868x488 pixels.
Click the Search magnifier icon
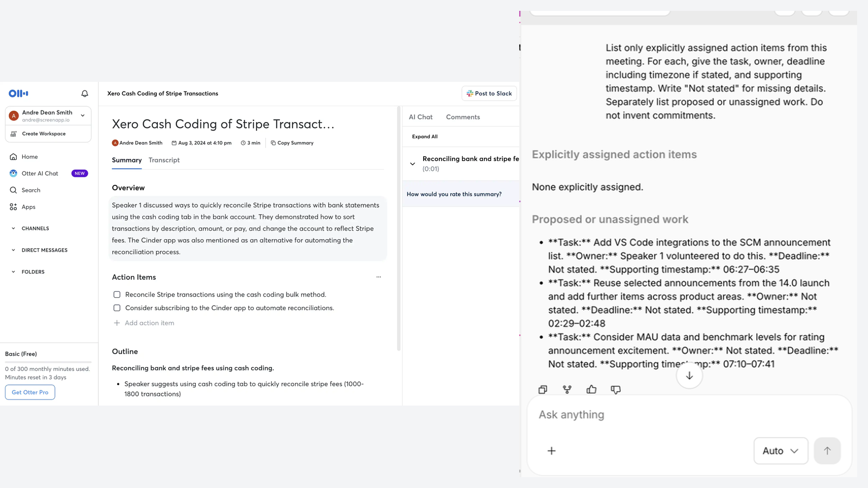14,190
